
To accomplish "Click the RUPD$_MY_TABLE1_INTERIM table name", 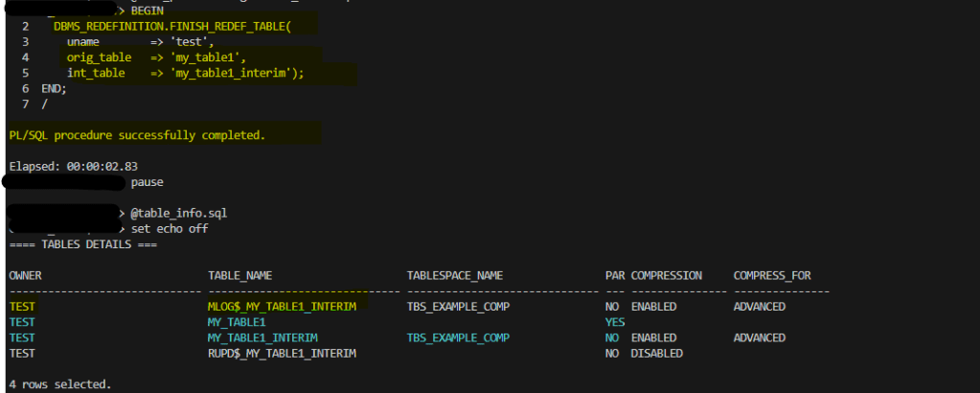I will (282, 354).
